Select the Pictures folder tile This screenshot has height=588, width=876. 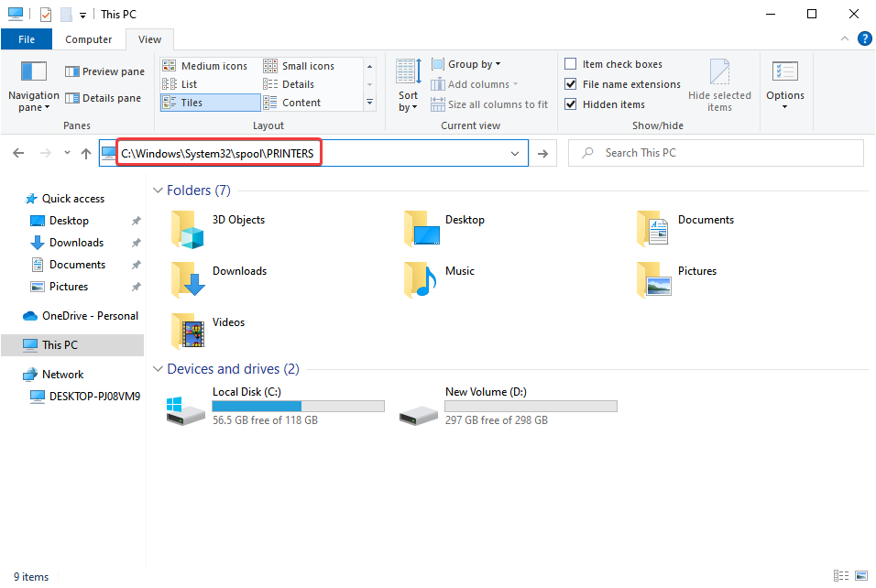[676, 280]
